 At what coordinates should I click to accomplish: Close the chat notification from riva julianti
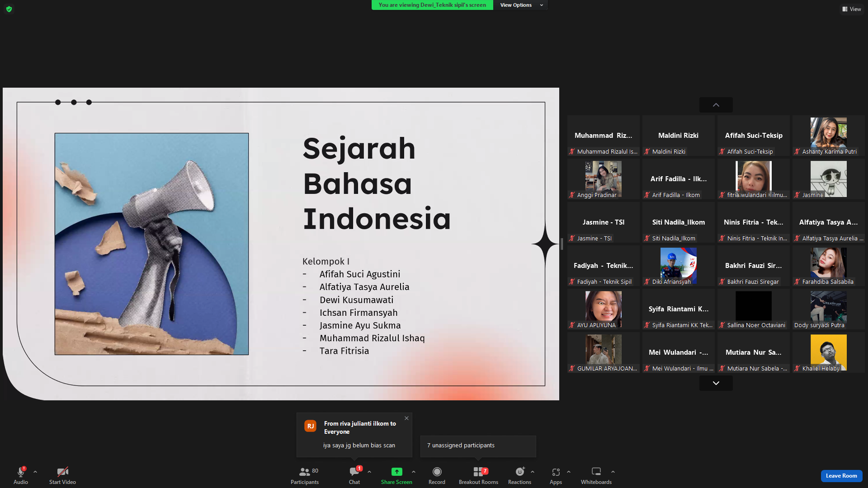[406, 418]
